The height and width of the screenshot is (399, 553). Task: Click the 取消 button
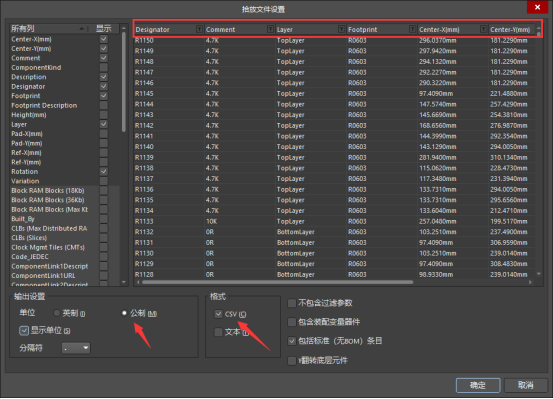tap(525, 385)
